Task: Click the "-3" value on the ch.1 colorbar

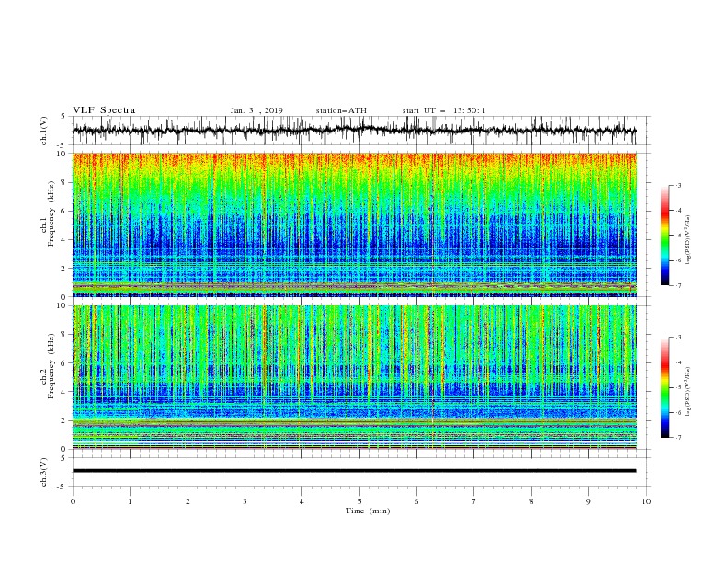Action: coord(677,185)
